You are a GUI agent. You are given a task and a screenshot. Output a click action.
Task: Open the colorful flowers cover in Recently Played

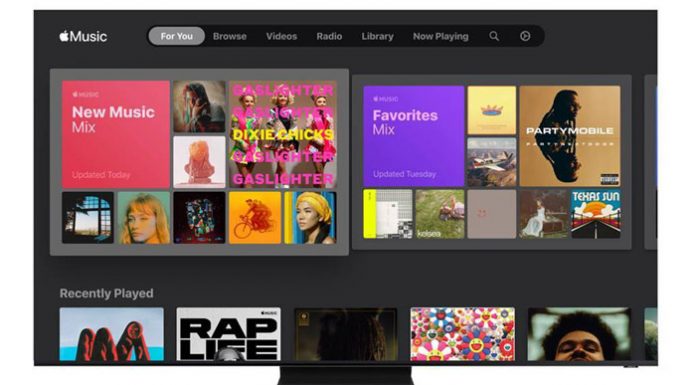click(x=463, y=334)
